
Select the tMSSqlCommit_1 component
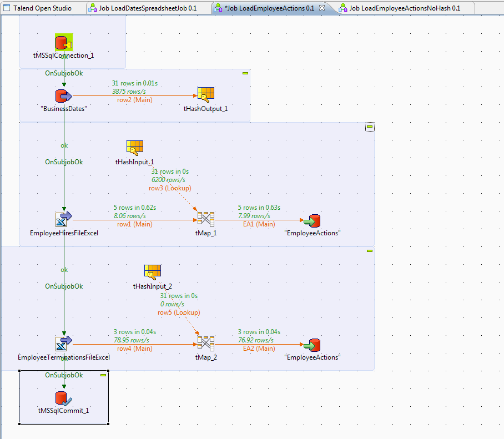(x=63, y=397)
